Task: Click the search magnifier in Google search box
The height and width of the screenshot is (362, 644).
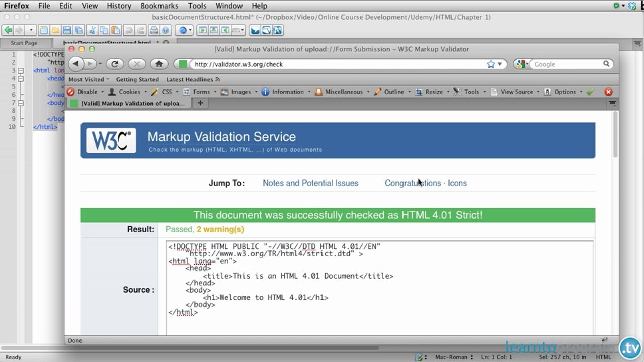Action: 606,64
